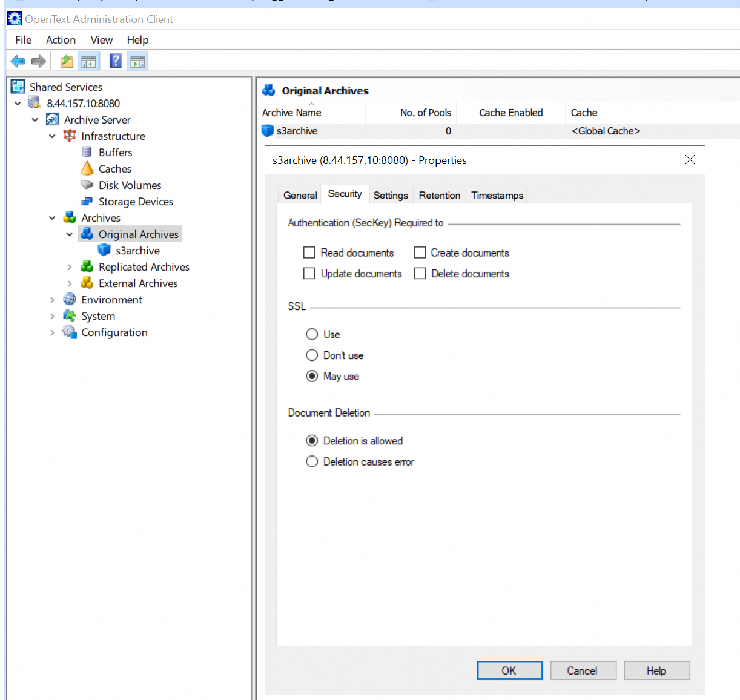
Task: Select the Shared Services root icon
Action: (x=18, y=87)
